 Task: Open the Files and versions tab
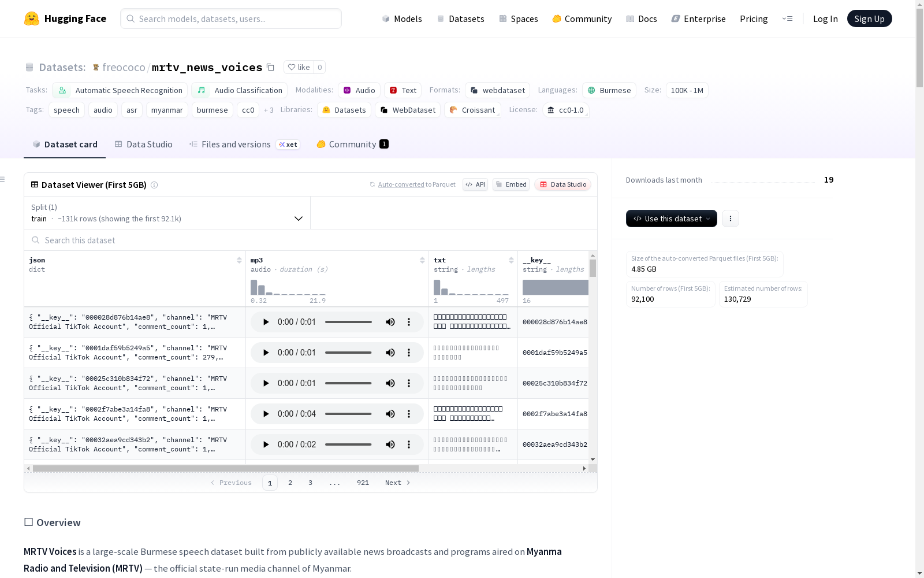[244, 144]
